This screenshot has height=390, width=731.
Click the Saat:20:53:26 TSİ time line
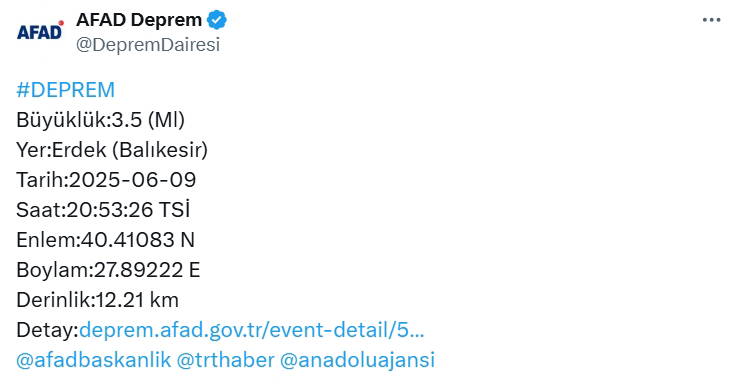[103, 210]
